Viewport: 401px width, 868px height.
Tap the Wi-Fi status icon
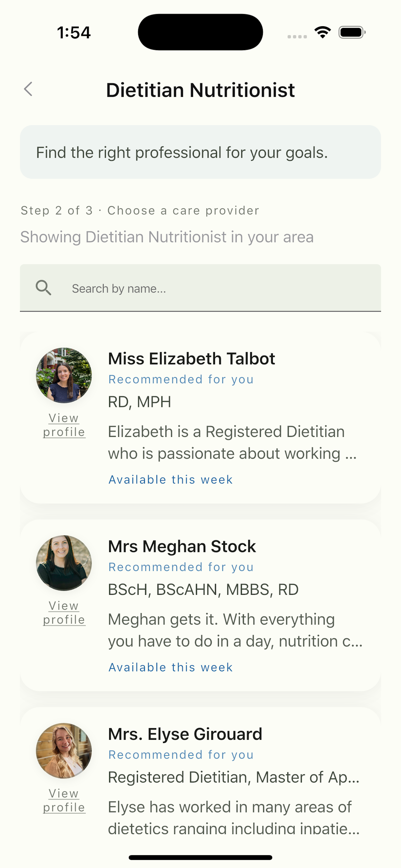click(x=322, y=32)
